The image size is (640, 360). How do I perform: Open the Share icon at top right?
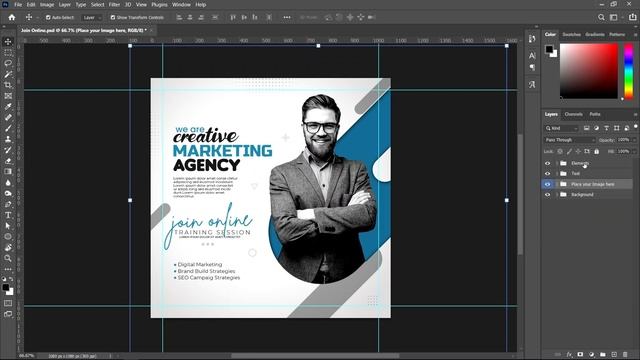[x=633, y=17]
